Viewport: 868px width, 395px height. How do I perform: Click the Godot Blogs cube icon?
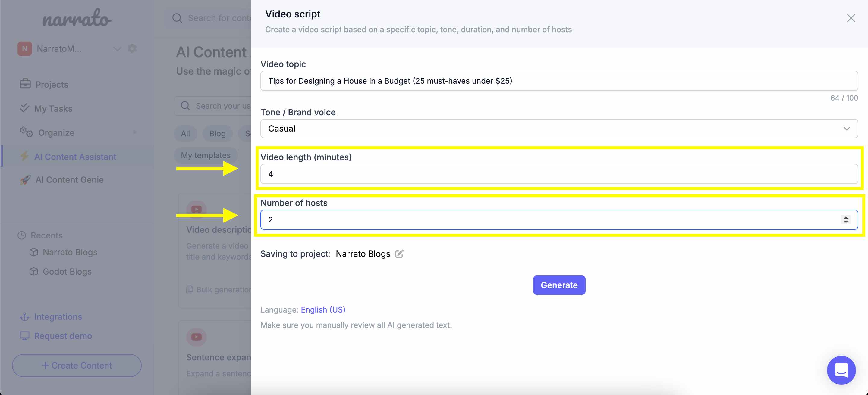click(x=34, y=271)
